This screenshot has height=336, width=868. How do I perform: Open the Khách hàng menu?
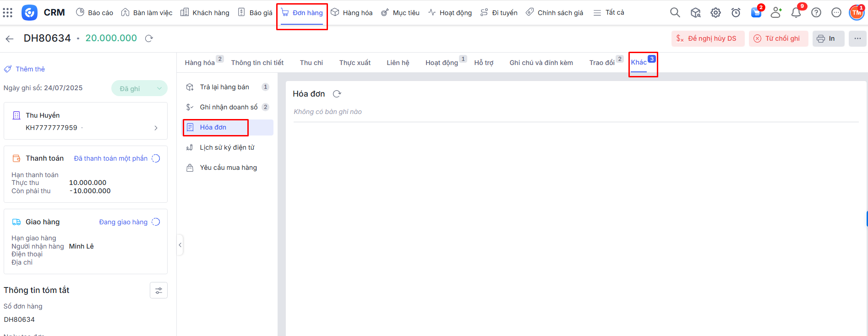[x=205, y=13]
